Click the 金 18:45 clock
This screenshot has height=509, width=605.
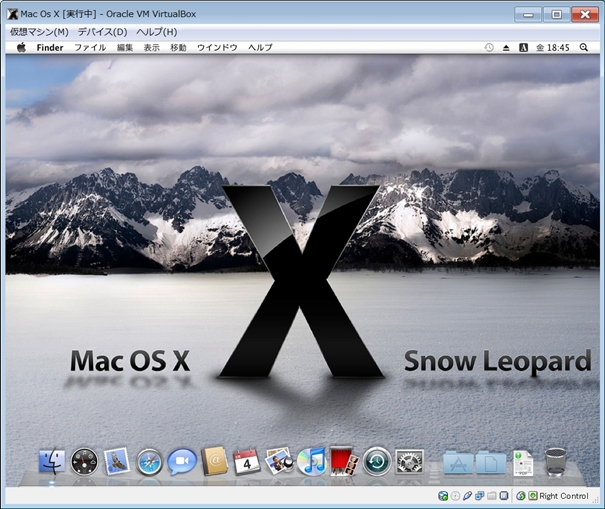click(x=553, y=47)
